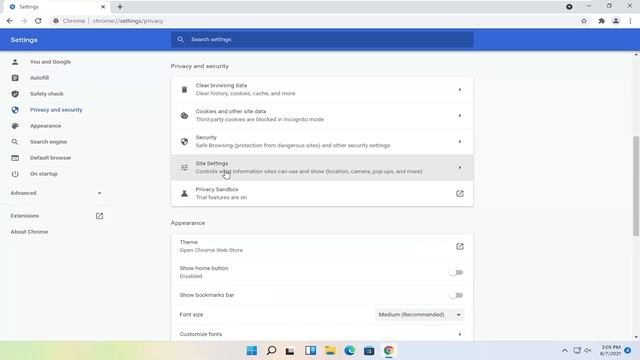This screenshot has height=360, width=640.
Task: Open Widgets from taskbar
Action: tap(311, 351)
